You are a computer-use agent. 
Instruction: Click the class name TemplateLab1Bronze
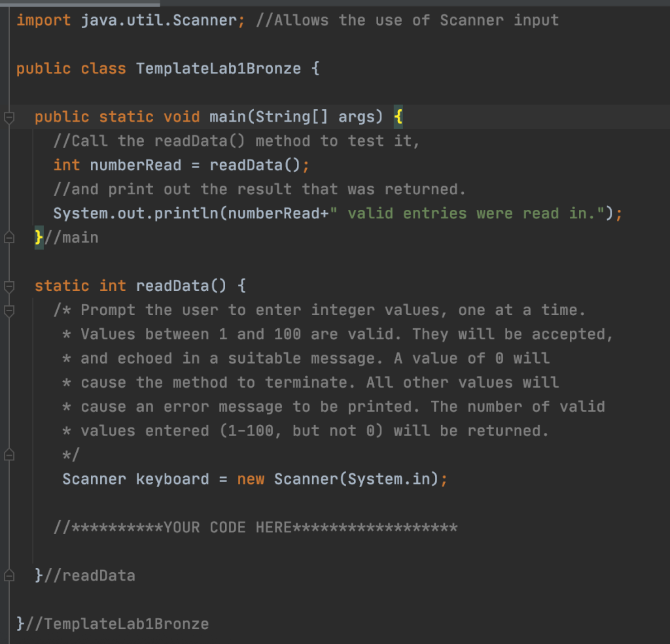216,68
